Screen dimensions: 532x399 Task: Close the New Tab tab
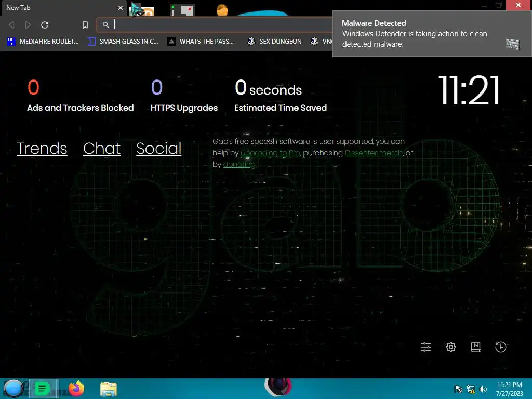[121, 7]
